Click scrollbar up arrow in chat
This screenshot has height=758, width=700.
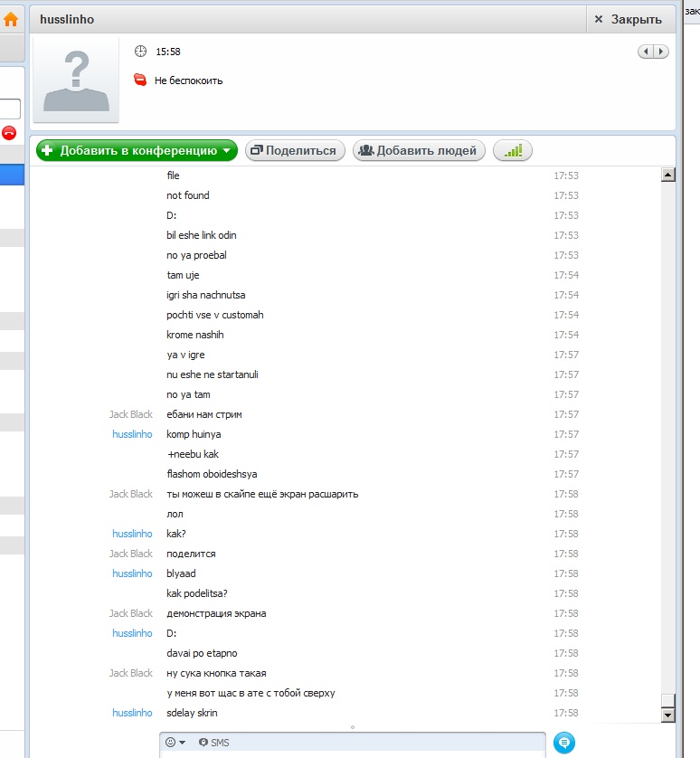(668, 175)
